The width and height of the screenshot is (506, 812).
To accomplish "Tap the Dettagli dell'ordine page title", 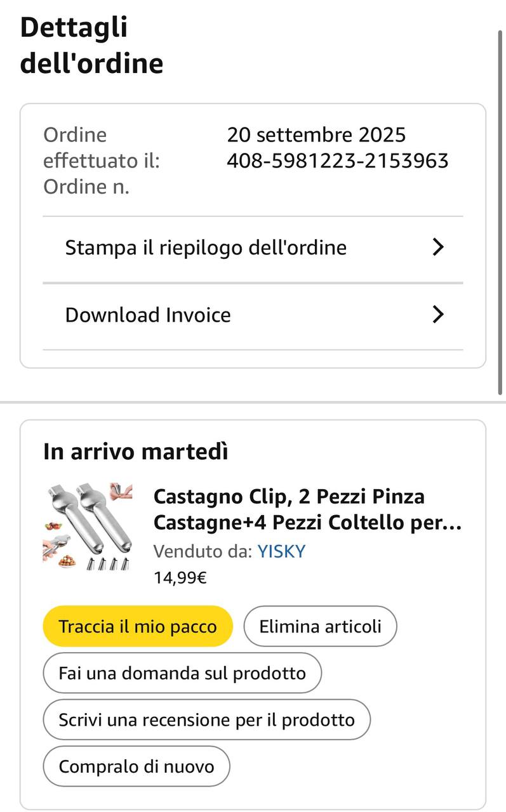I will coord(91,46).
